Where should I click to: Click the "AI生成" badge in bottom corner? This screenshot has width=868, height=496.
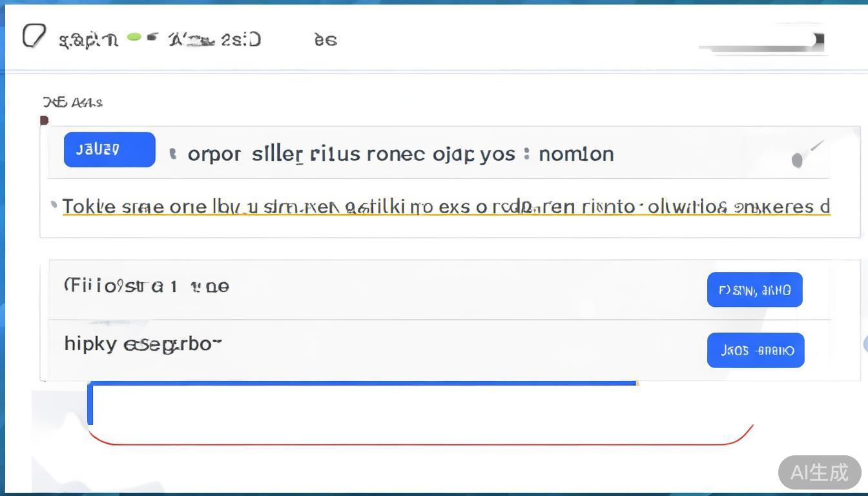click(x=819, y=472)
